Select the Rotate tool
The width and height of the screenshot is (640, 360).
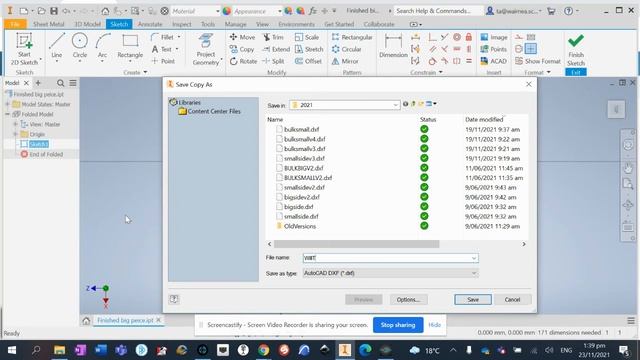coord(243,61)
